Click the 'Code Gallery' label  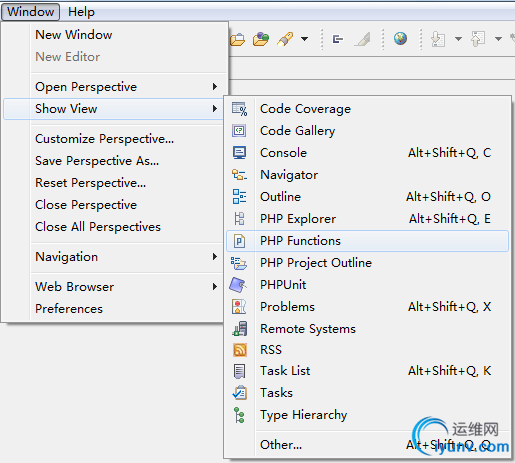(298, 131)
